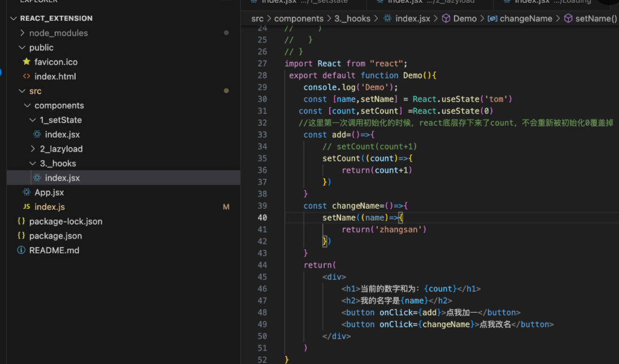Click the JS icon of index.js
Viewport: 619px width, 364px height.
click(27, 207)
